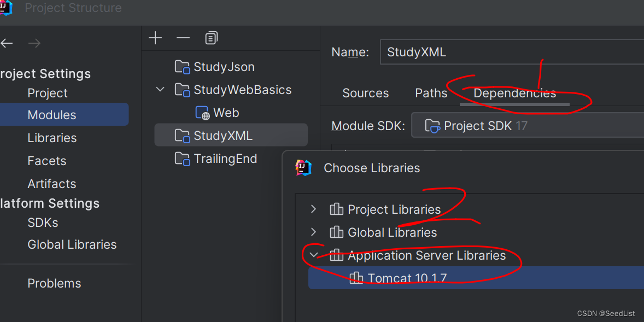Switch to the Paths tab
The image size is (644, 322).
(431, 93)
